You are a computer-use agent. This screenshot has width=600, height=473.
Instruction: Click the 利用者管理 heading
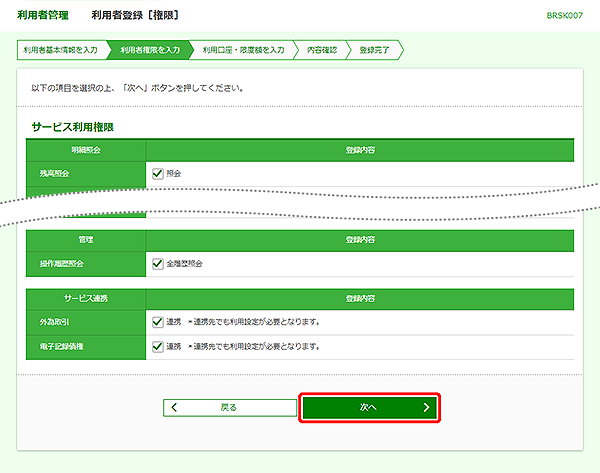point(43,15)
